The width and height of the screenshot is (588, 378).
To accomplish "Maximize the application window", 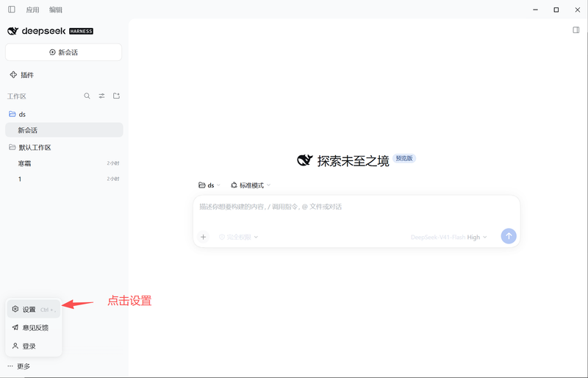I will point(556,10).
